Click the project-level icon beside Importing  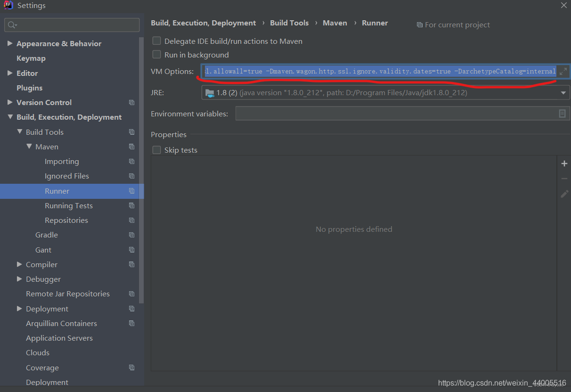pos(132,161)
